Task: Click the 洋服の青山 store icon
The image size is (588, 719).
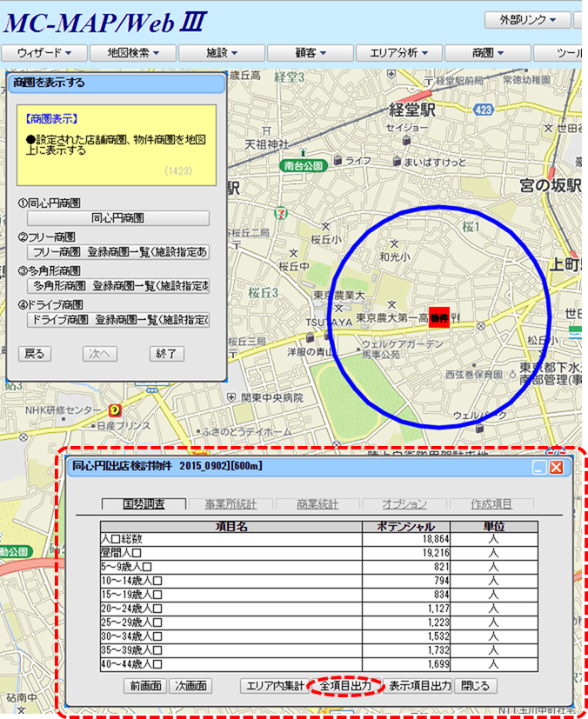Action: [x=310, y=337]
